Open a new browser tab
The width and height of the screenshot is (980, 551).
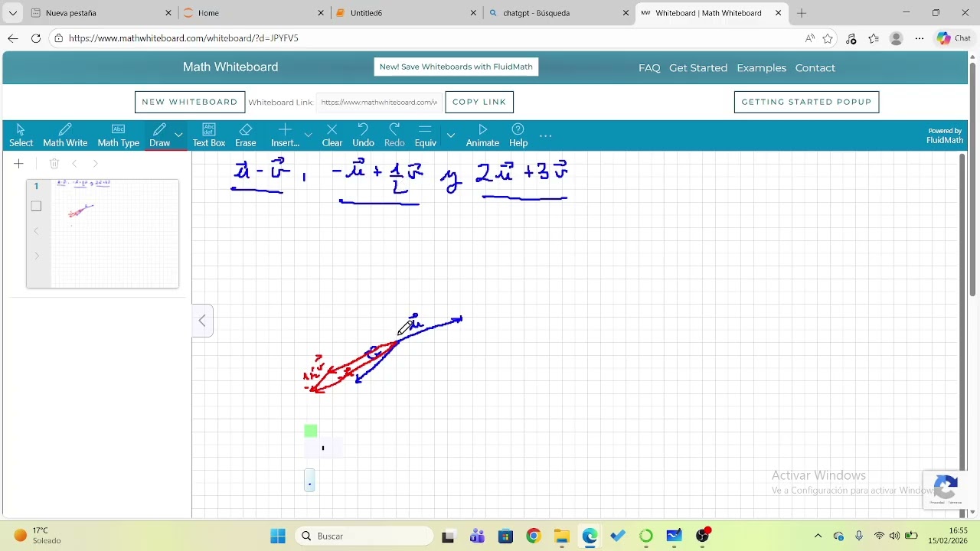802,13
